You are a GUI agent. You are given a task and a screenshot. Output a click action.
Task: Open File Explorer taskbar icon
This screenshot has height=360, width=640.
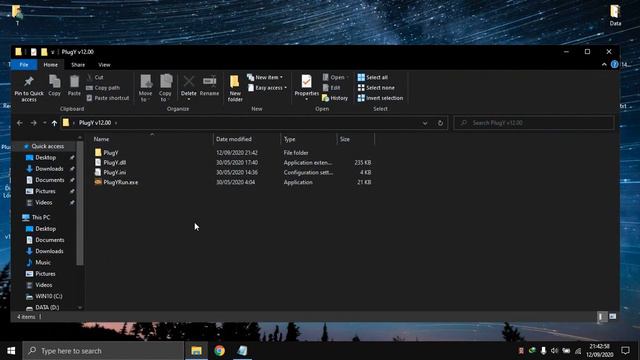pos(196,351)
